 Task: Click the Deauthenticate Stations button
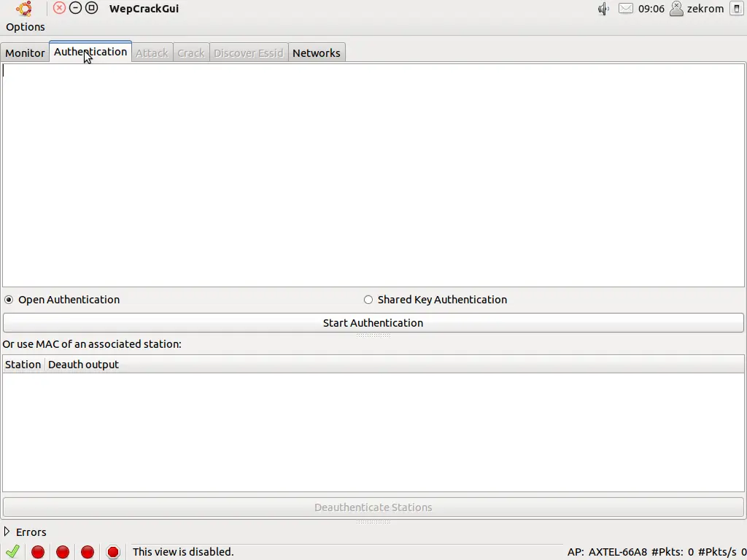point(373,507)
